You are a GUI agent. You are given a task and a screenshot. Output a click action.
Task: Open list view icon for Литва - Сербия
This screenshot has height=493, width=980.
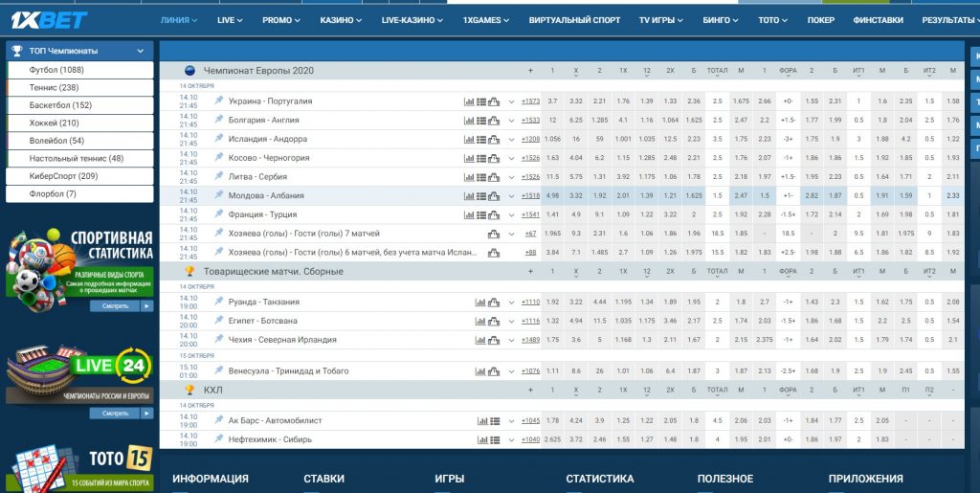(x=481, y=177)
